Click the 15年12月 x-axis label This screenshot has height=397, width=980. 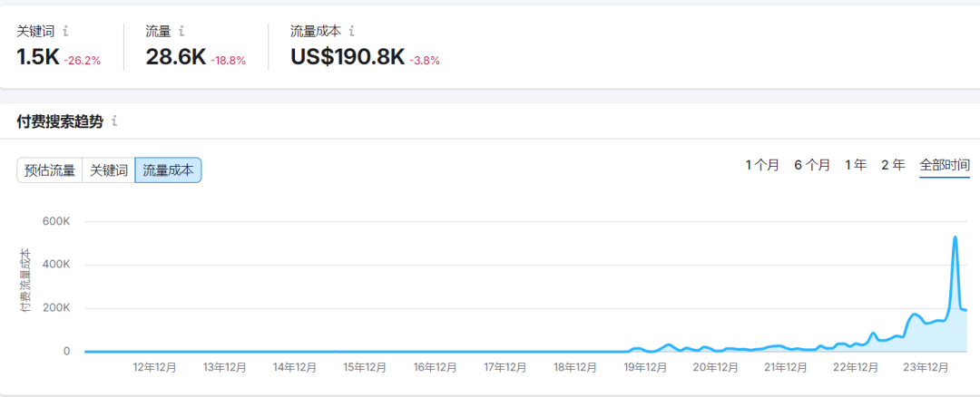[365, 368]
